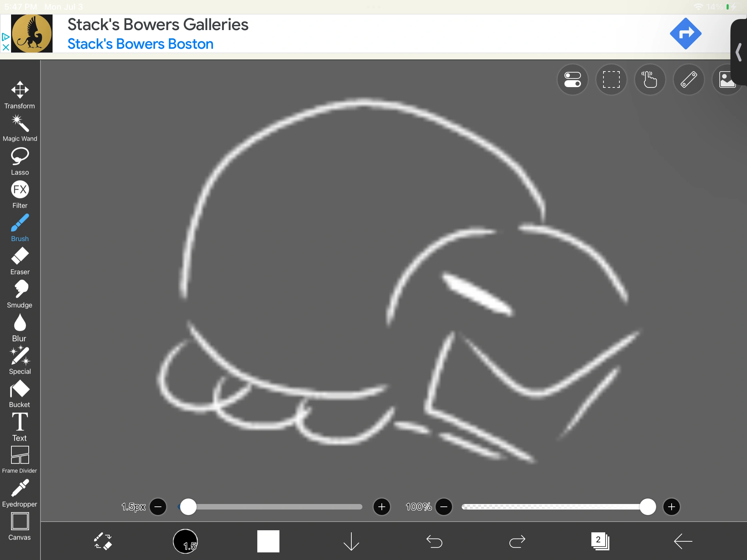
Task: Open the view settings toggle button
Action: pos(572,80)
